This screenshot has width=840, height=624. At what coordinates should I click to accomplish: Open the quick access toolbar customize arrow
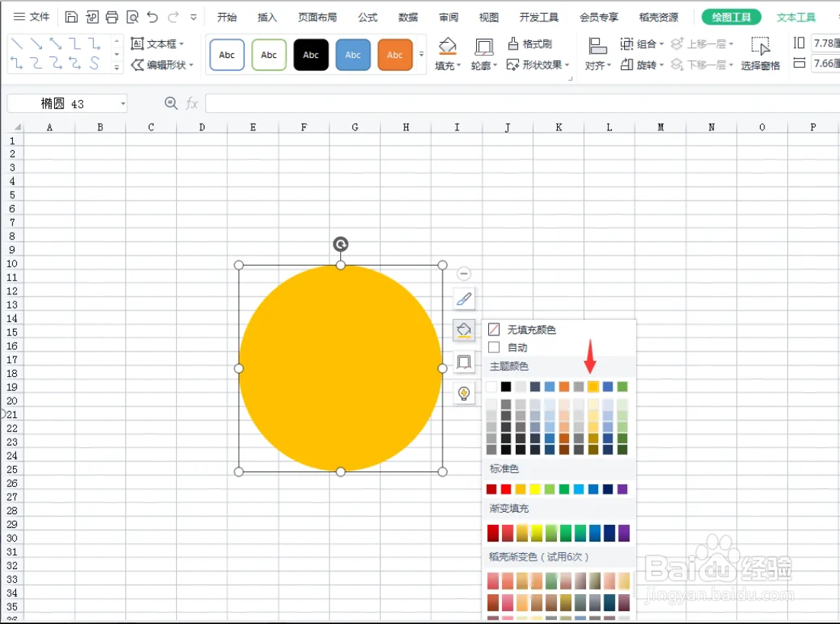coord(193,17)
